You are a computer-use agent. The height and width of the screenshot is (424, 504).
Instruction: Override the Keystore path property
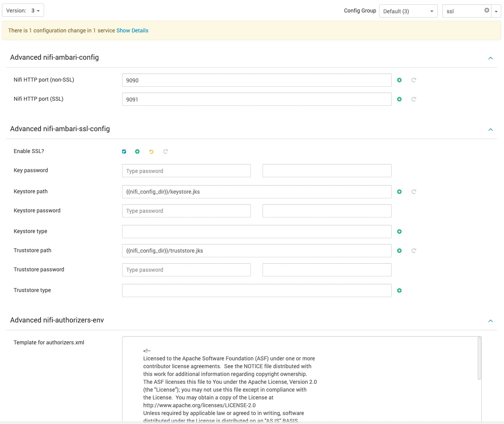click(399, 192)
